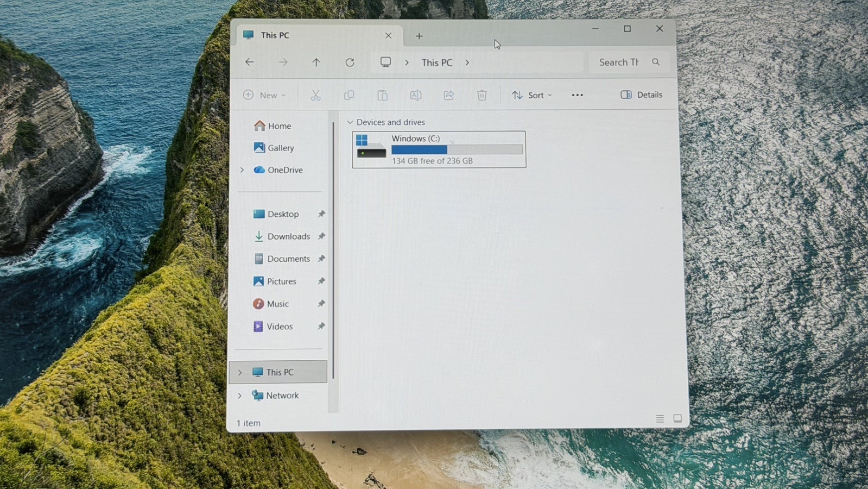Click the Cut scissors icon
Screen dimensions: 868x489
pyautogui.click(x=315, y=95)
